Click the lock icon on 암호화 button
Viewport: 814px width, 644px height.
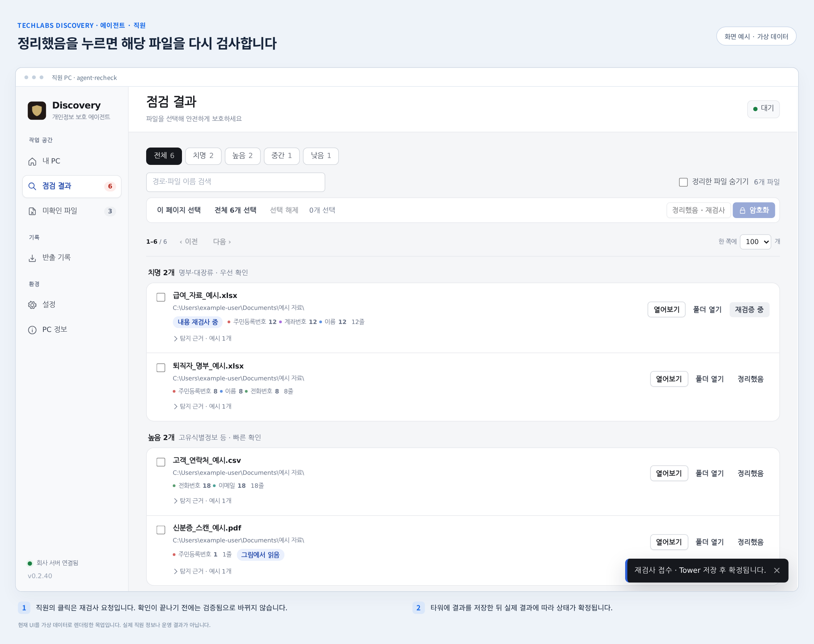point(742,210)
